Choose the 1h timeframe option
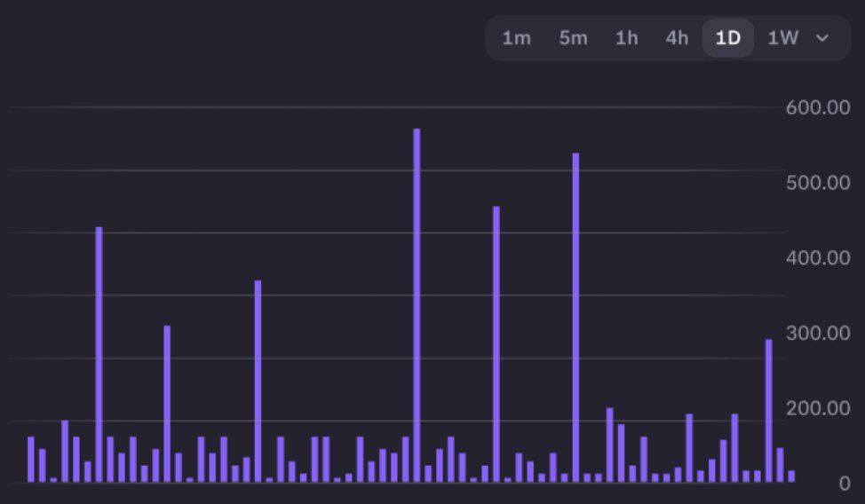865x504 pixels. (x=627, y=38)
